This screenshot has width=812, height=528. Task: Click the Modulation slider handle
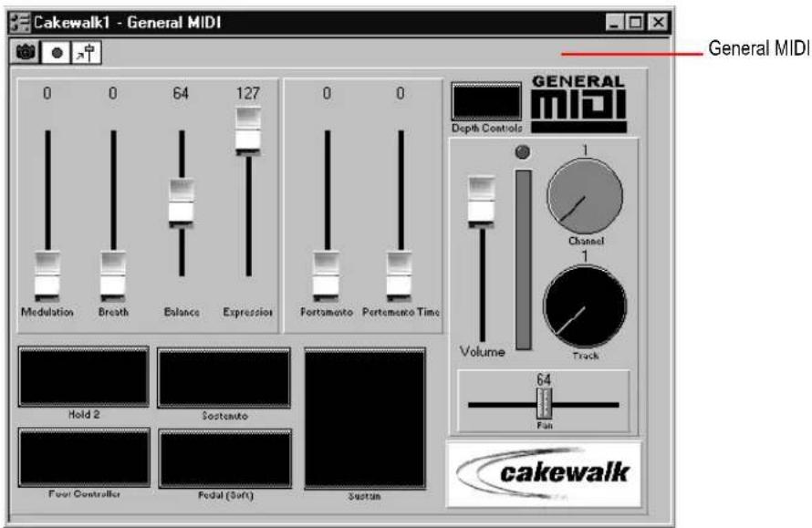[47, 276]
